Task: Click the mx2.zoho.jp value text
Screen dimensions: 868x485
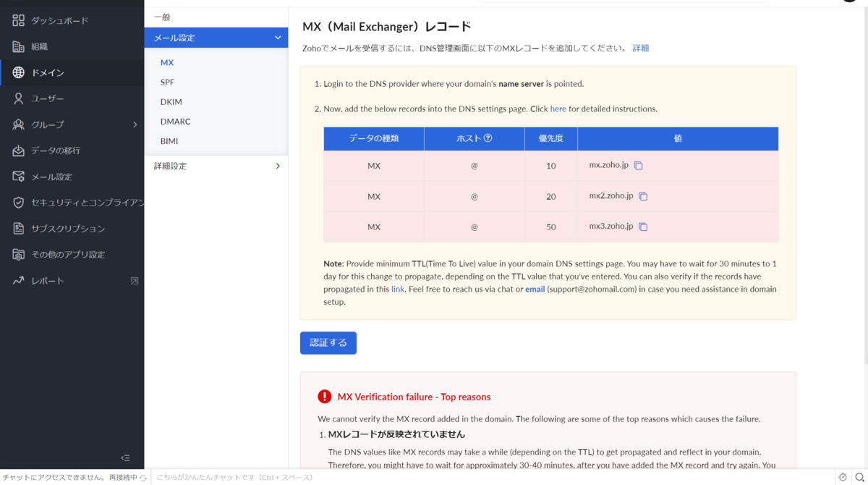Action: [611, 195]
